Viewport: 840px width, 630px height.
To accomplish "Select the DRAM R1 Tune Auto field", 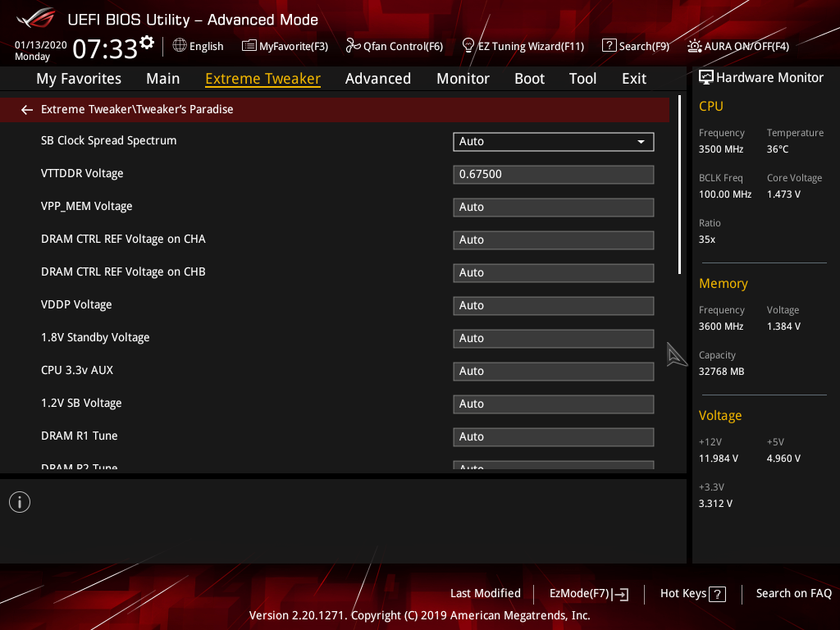I will (554, 437).
